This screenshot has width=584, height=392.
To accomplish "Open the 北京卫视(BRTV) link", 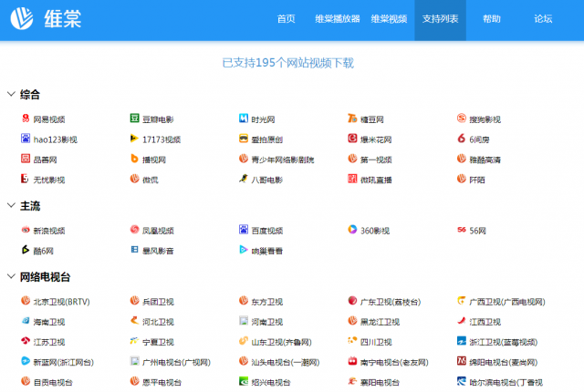I will click(61, 302).
